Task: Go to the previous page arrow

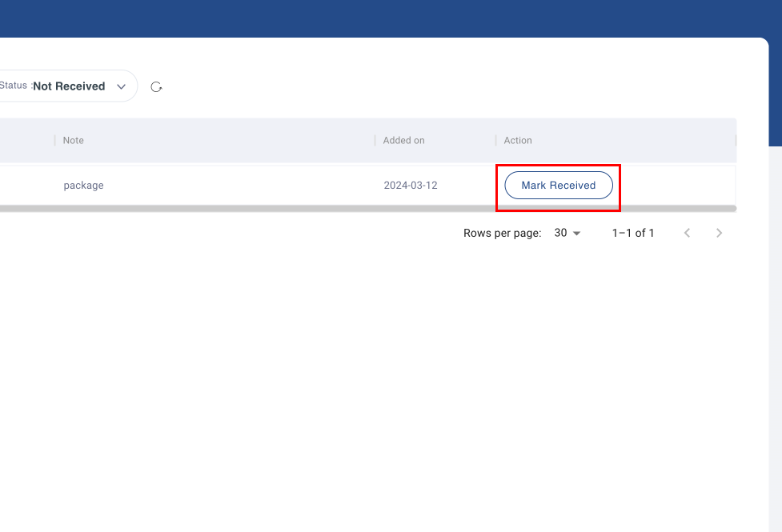Action: 687,233
